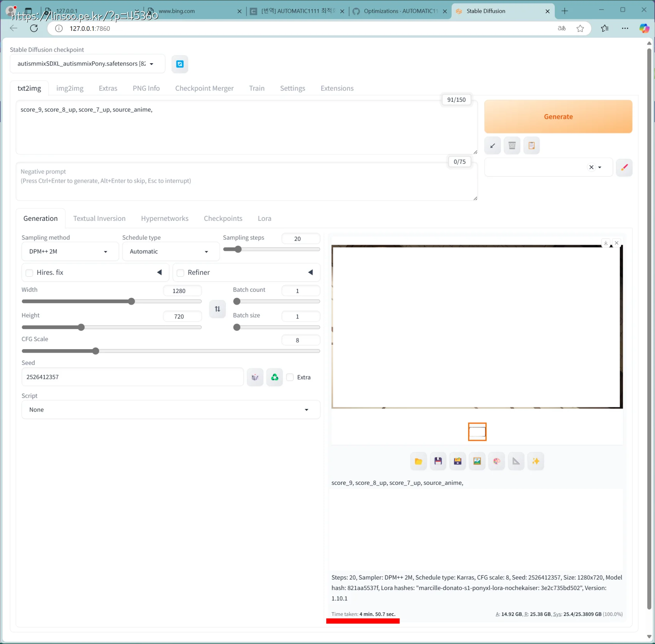Refresh the checkpoint list icon
The height and width of the screenshot is (644, 655).
pyautogui.click(x=180, y=64)
